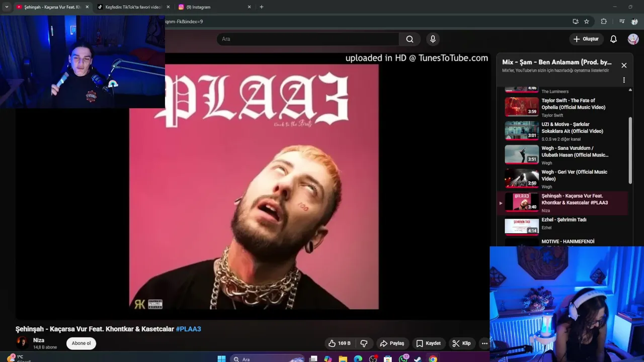This screenshot has width=644, height=362.
Task: Select the current Şehinşah Kaçarsa Vur playlist item
Action: (562, 203)
